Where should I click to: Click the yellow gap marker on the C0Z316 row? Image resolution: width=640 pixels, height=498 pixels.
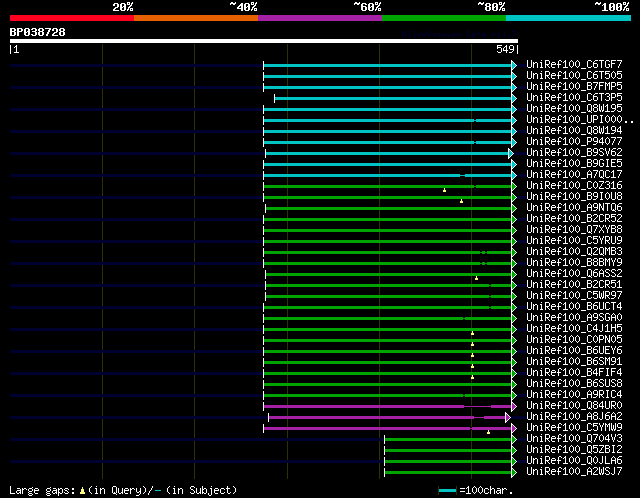point(444,190)
